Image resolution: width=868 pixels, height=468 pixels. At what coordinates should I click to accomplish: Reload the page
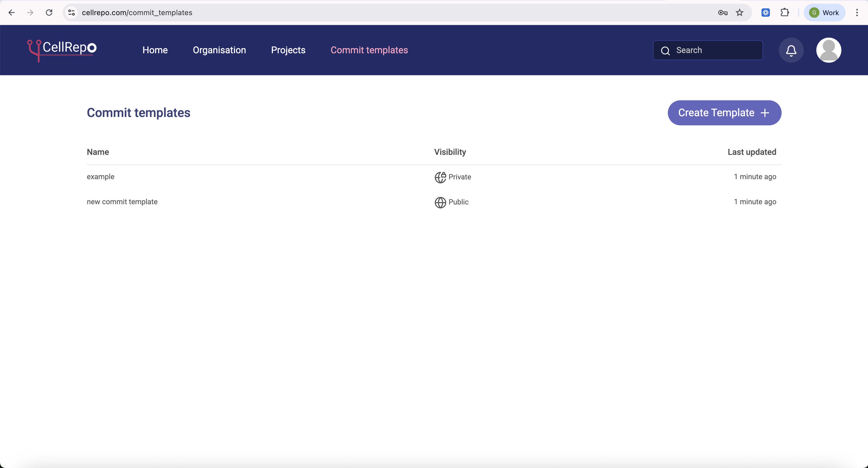coord(49,13)
